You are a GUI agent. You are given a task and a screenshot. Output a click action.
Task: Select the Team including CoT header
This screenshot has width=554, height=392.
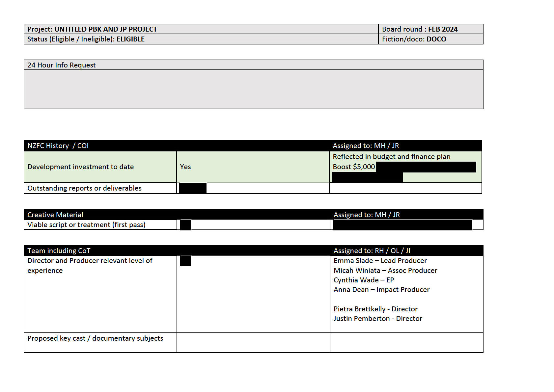(x=59, y=251)
